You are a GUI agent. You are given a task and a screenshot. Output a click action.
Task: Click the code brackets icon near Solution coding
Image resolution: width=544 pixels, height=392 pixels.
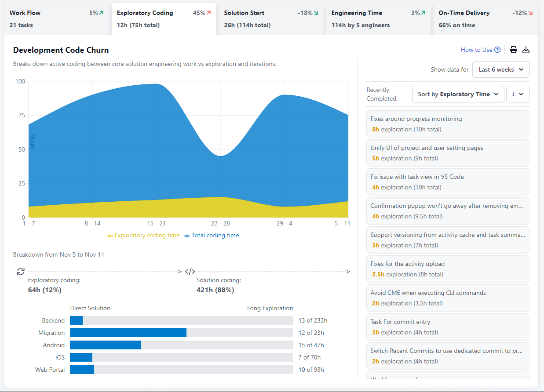190,272
